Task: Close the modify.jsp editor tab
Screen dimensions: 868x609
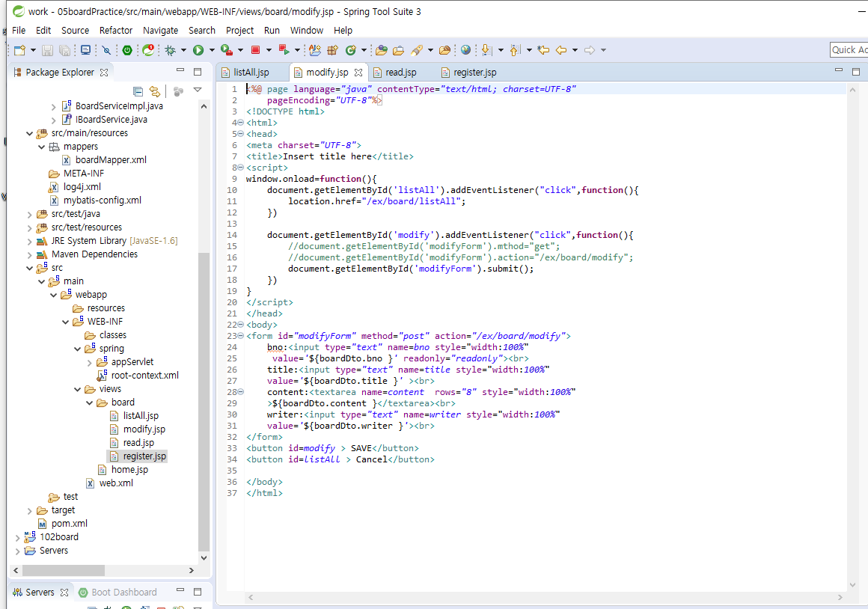Action: click(358, 73)
